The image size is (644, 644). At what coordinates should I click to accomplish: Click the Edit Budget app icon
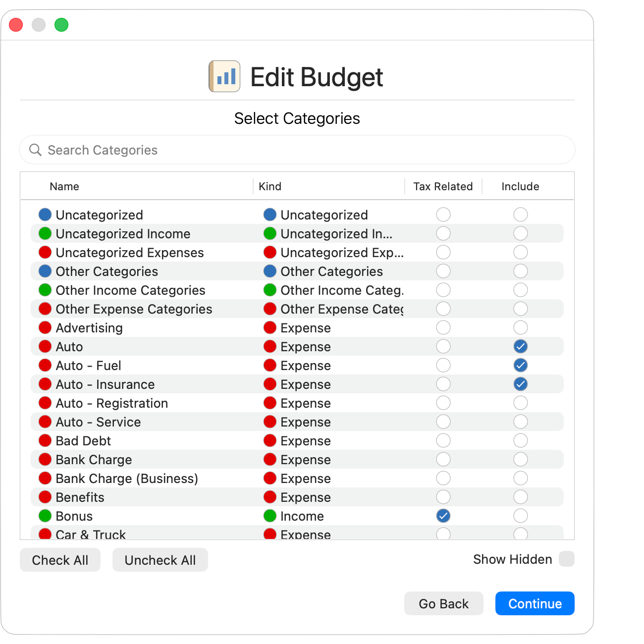[224, 76]
